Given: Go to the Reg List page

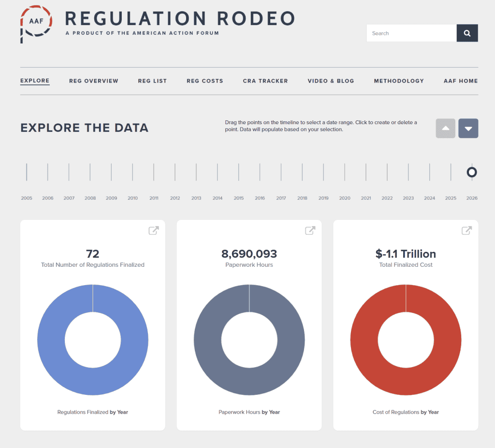Looking at the screenshot, I should point(152,81).
